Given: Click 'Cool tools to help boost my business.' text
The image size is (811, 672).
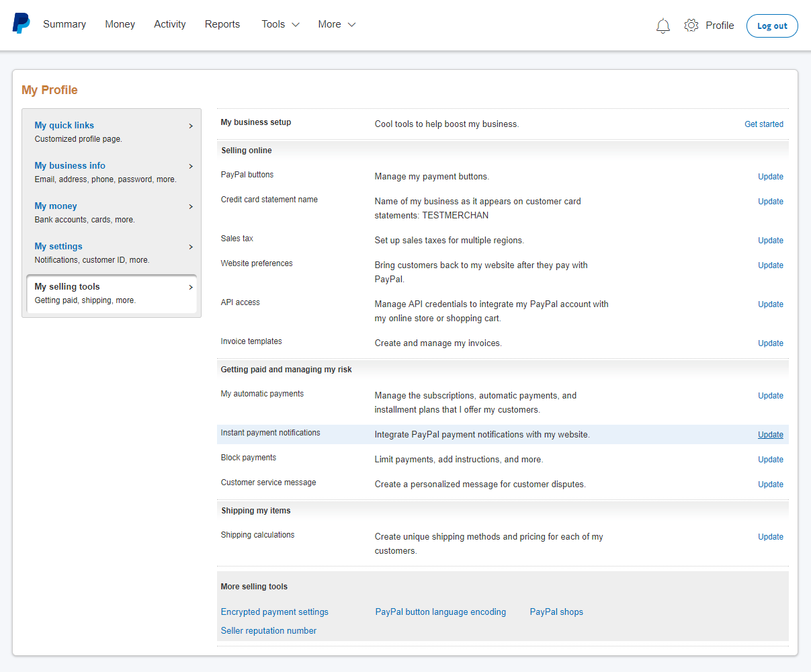Looking at the screenshot, I should click(x=447, y=124).
